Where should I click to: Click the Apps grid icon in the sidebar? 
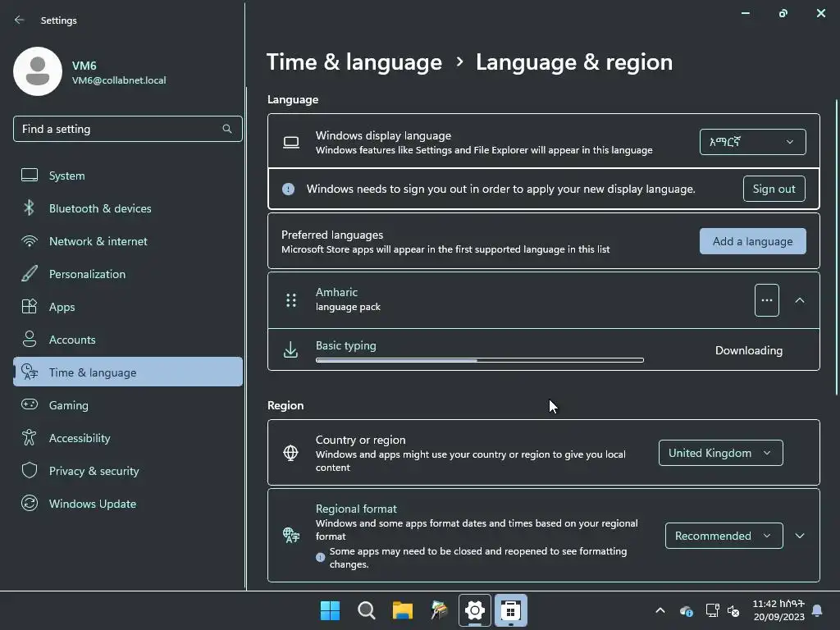[x=30, y=307]
